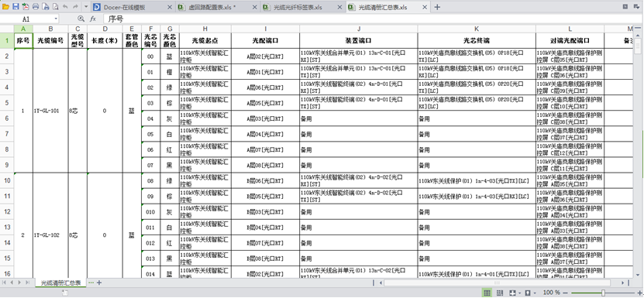Click the fx insert function icon

point(93,19)
